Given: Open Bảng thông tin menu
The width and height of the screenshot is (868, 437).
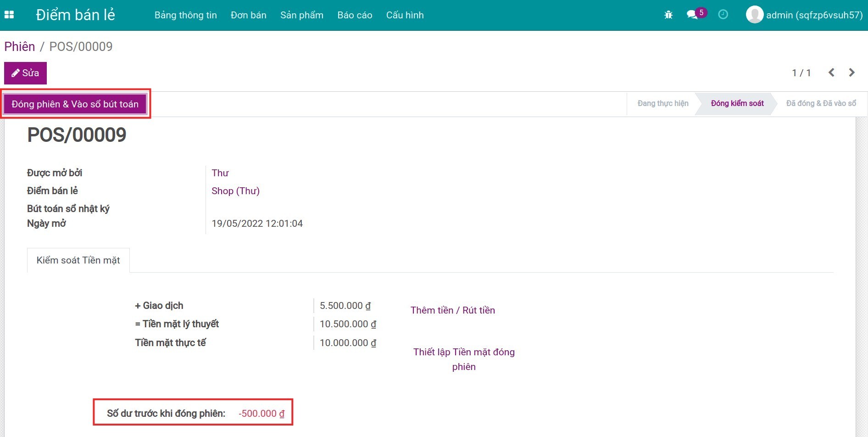Looking at the screenshot, I should pyautogui.click(x=185, y=15).
